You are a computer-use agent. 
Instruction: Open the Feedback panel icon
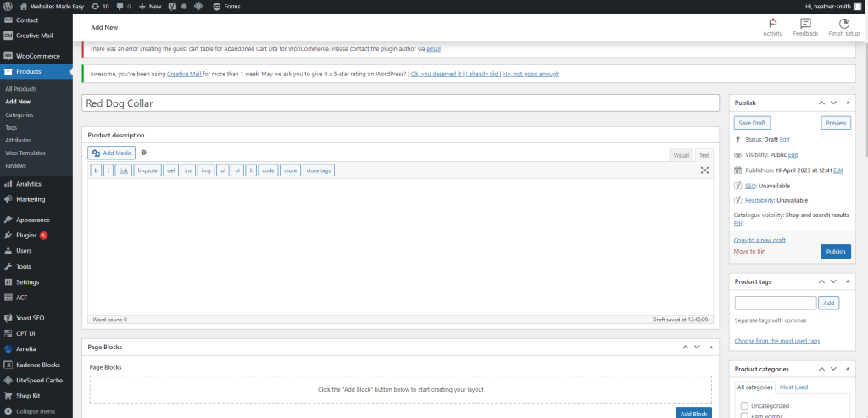pos(805,24)
